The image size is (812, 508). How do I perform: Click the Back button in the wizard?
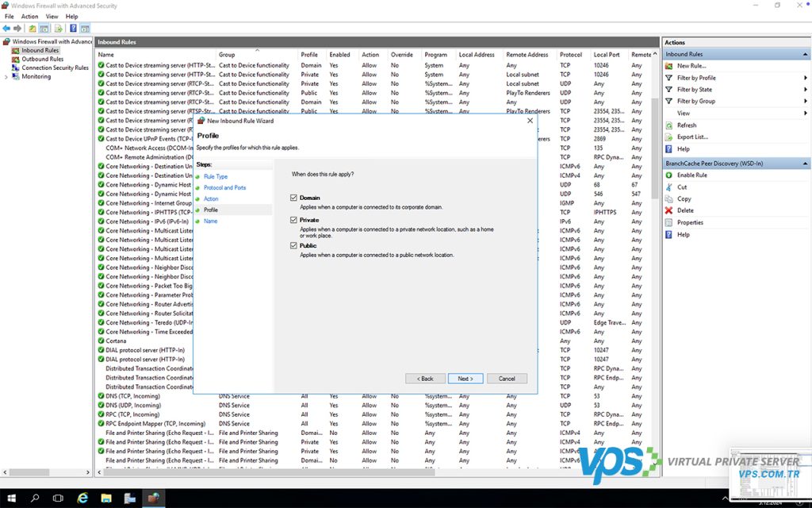pyautogui.click(x=425, y=379)
